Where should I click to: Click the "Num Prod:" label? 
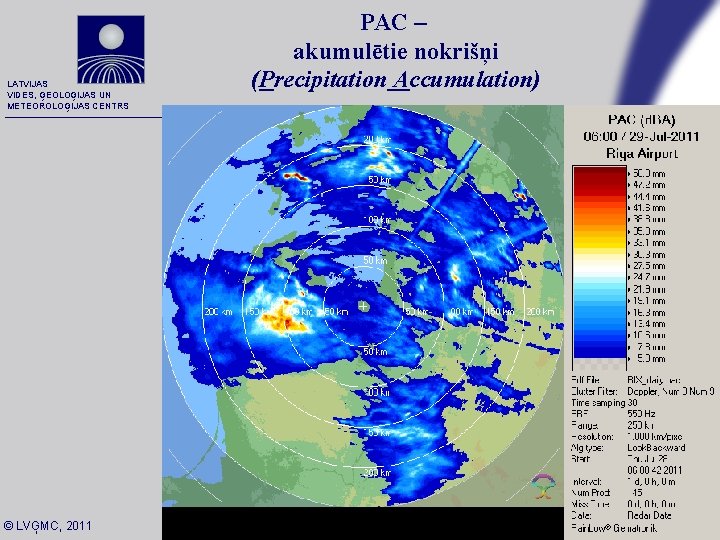click(x=591, y=493)
